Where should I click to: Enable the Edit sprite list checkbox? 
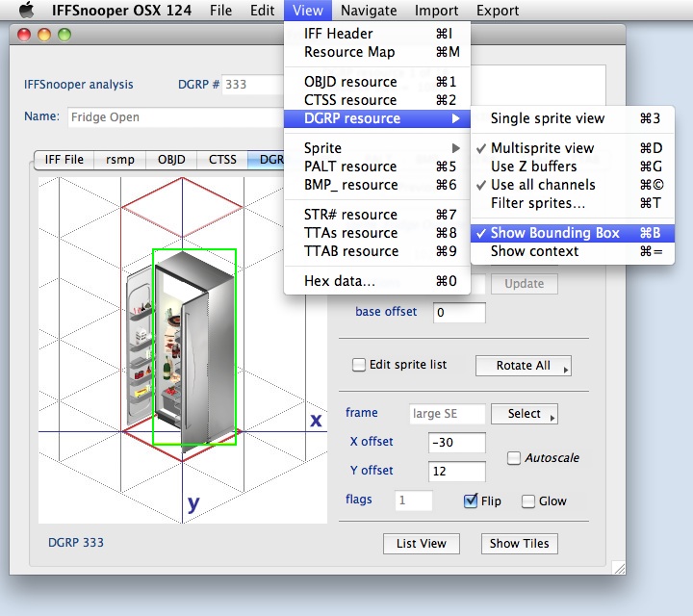359,365
